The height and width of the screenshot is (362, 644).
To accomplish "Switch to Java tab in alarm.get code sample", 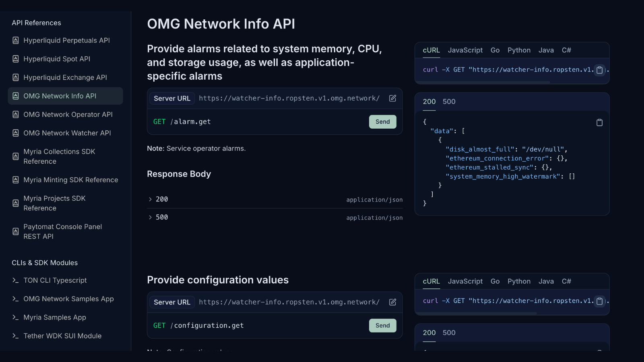I will coord(546,50).
